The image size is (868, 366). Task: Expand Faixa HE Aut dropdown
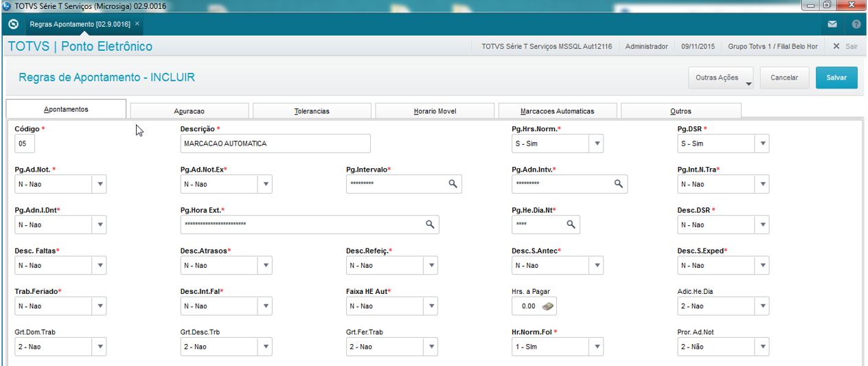click(x=431, y=306)
